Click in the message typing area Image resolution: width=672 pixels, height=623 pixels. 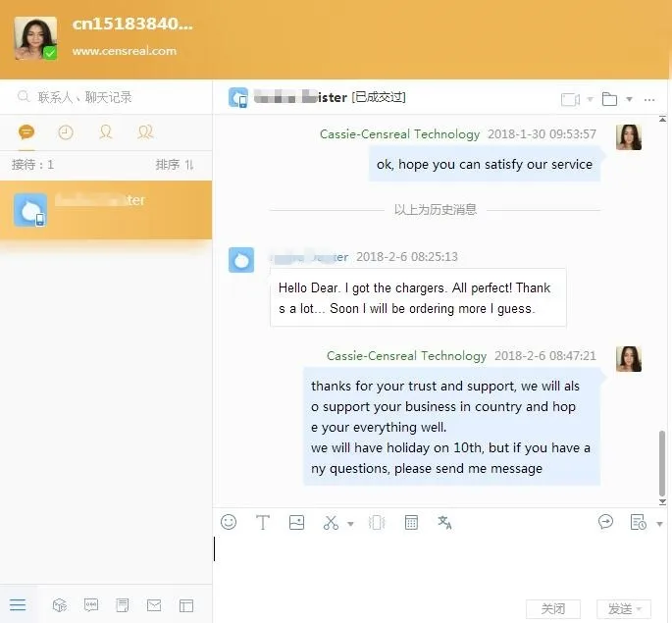pos(439,563)
